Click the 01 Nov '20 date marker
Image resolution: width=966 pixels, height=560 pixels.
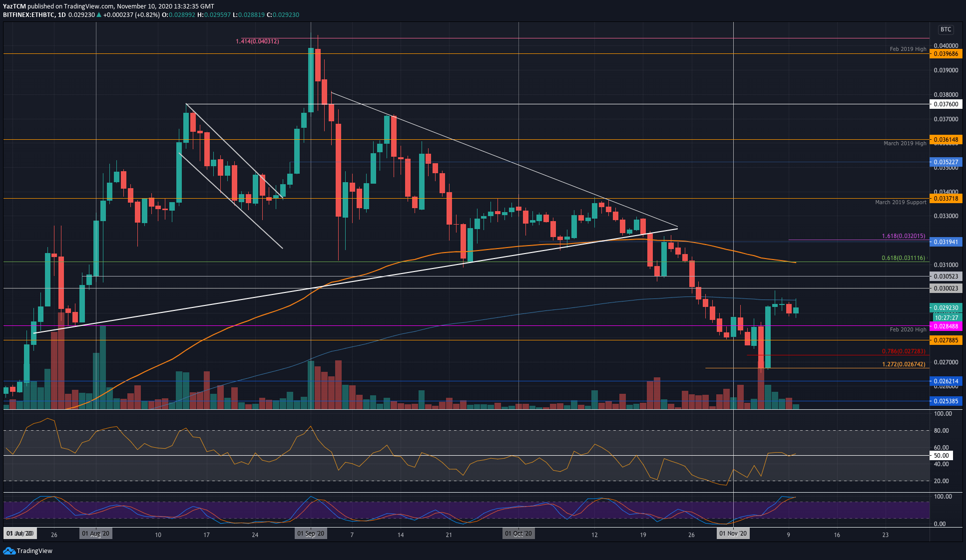tap(733, 534)
